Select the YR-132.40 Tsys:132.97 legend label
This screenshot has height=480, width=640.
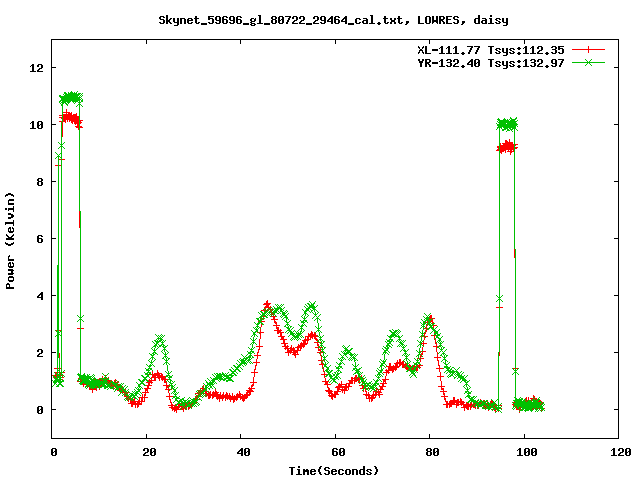pos(491,63)
